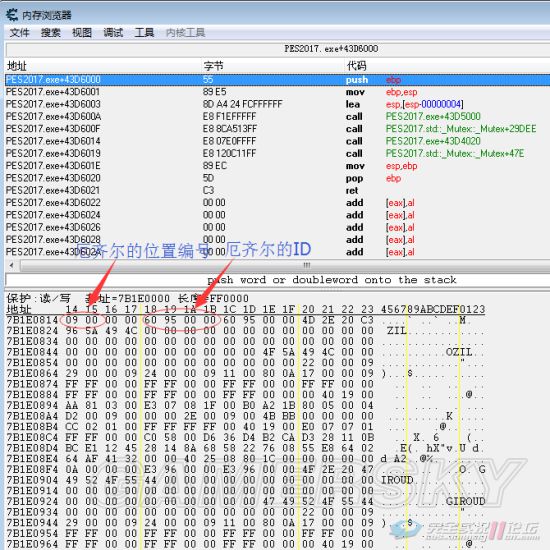Click bytes 8D A4 24 FCFFFFFF

pos(242,104)
